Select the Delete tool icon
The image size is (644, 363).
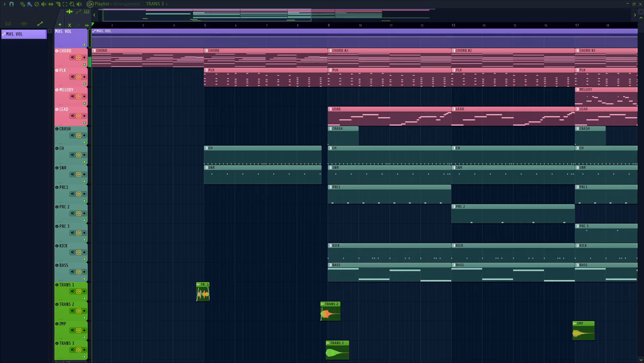(37, 4)
